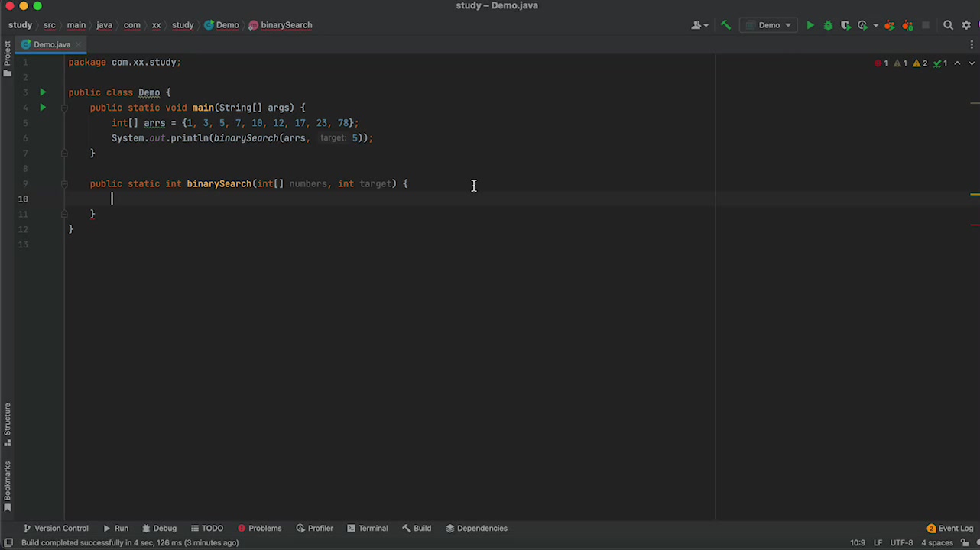Viewport: 980px width, 550px height.
Task: Open the Event Log
Action: (x=950, y=528)
